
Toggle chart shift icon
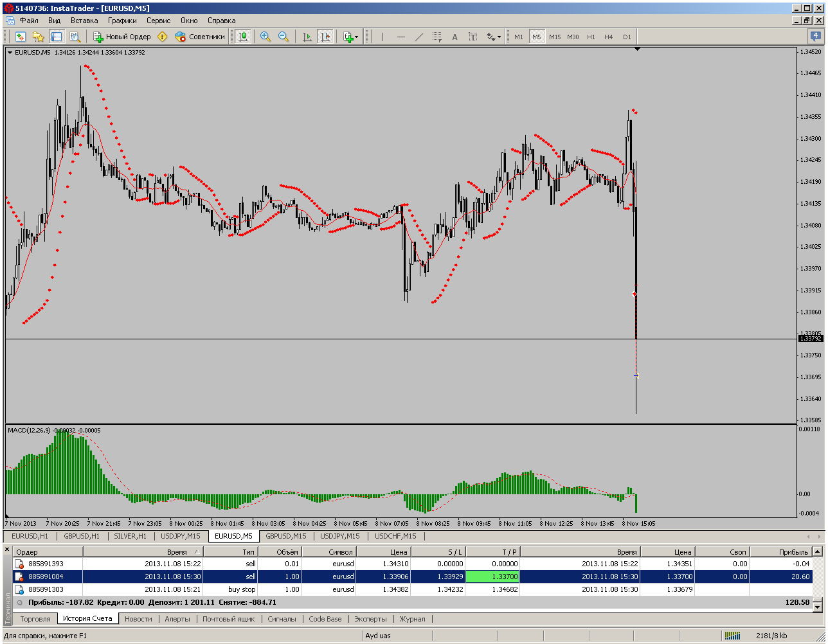coord(325,37)
